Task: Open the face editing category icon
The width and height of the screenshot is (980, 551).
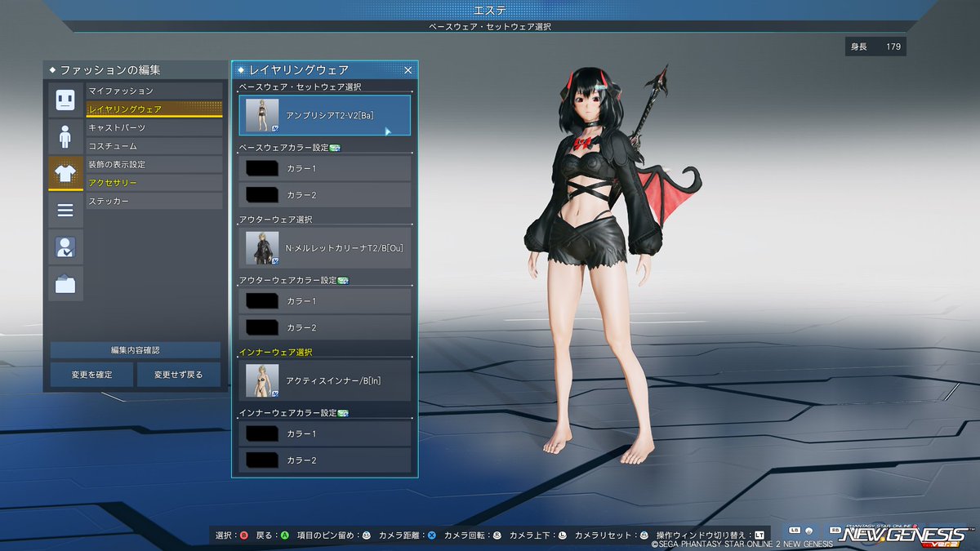Action: tap(65, 100)
